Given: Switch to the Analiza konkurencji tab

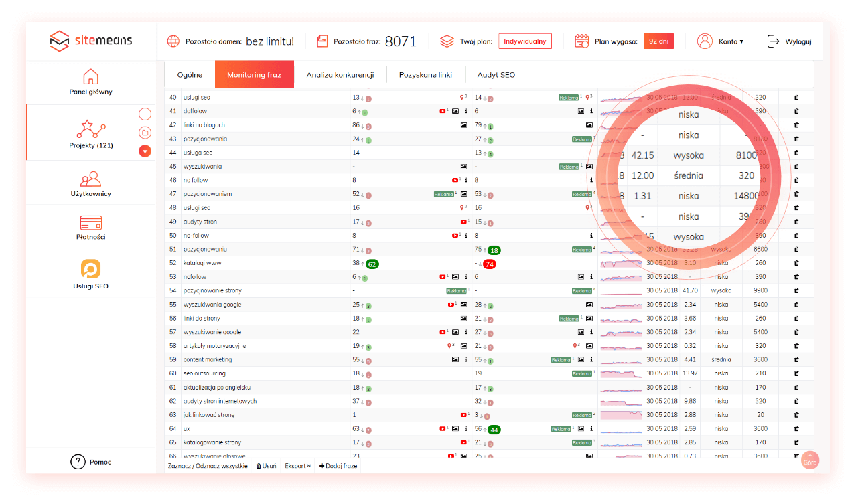Looking at the screenshot, I should point(340,75).
